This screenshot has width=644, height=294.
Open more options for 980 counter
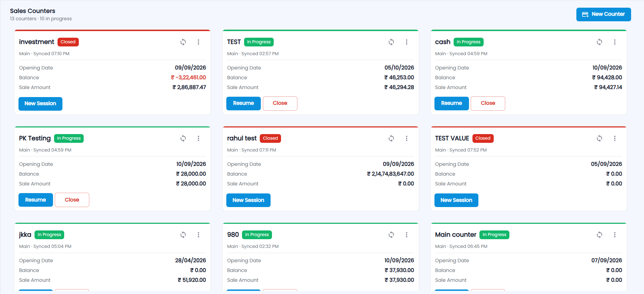pos(407,235)
